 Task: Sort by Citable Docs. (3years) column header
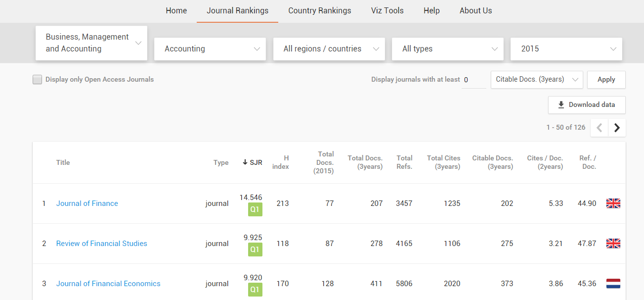click(x=493, y=162)
